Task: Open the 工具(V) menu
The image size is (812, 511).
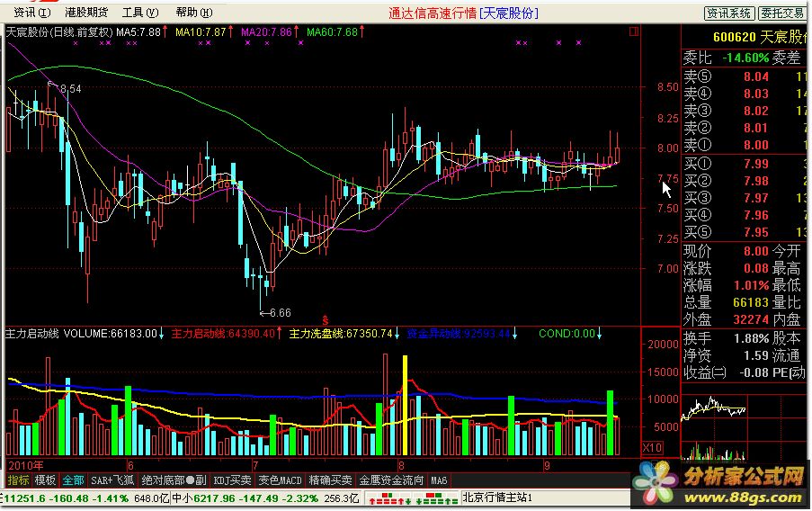Action: click(139, 13)
